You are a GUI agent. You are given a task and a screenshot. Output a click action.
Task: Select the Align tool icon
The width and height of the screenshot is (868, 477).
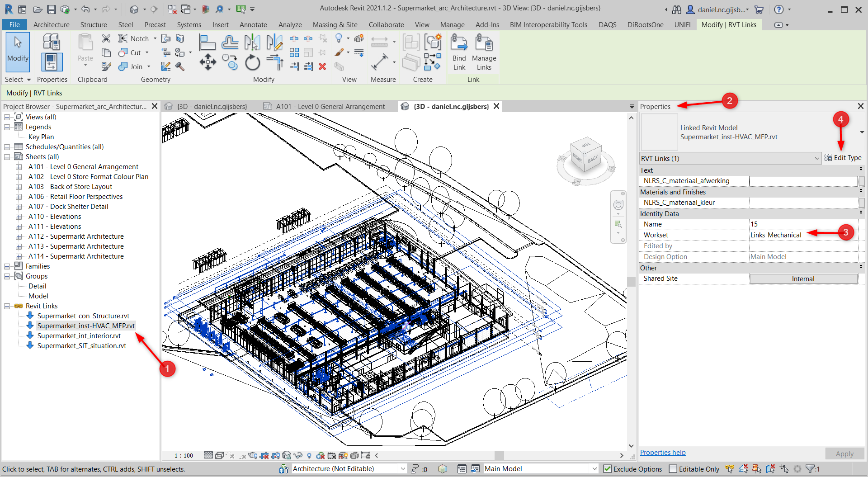[208, 42]
